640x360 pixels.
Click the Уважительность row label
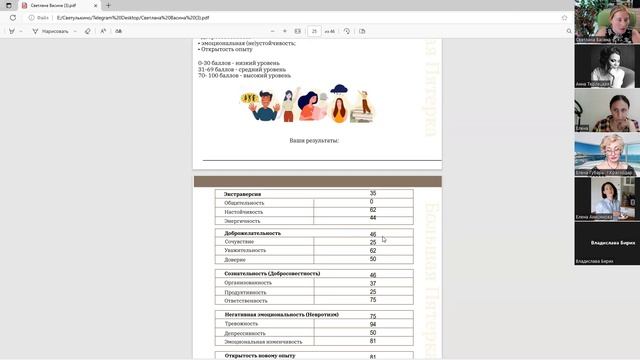pos(245,250)
